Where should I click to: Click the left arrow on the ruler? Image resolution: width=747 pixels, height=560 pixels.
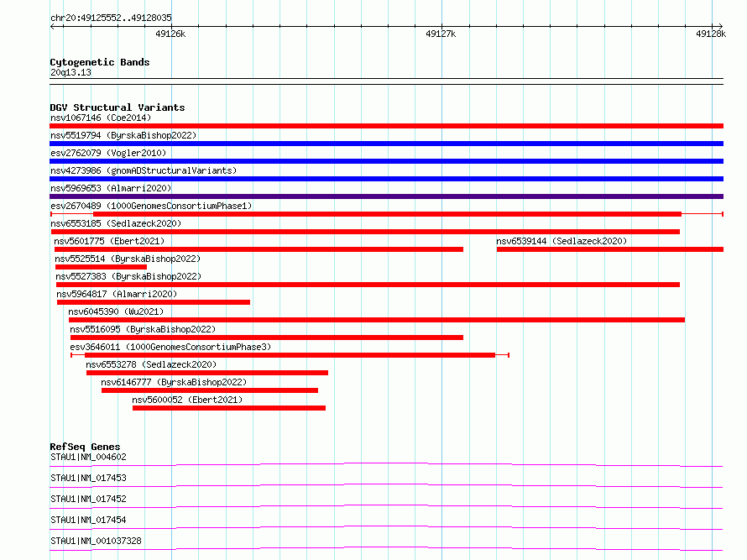coord(53,26)
